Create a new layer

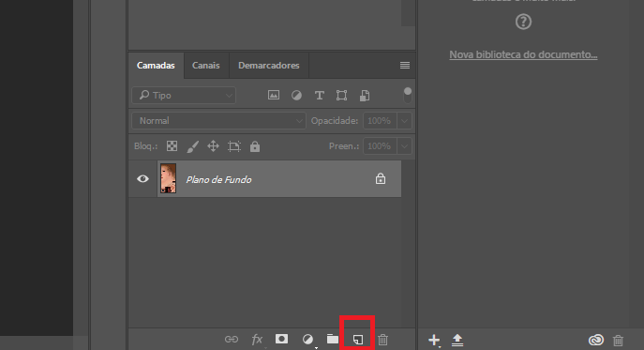click(358, 340)
